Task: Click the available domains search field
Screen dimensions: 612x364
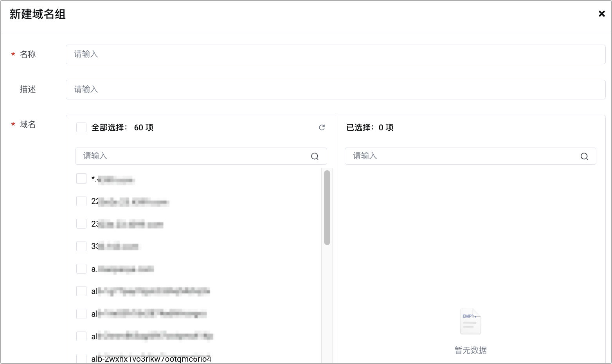Action: (x=201, y=156)
